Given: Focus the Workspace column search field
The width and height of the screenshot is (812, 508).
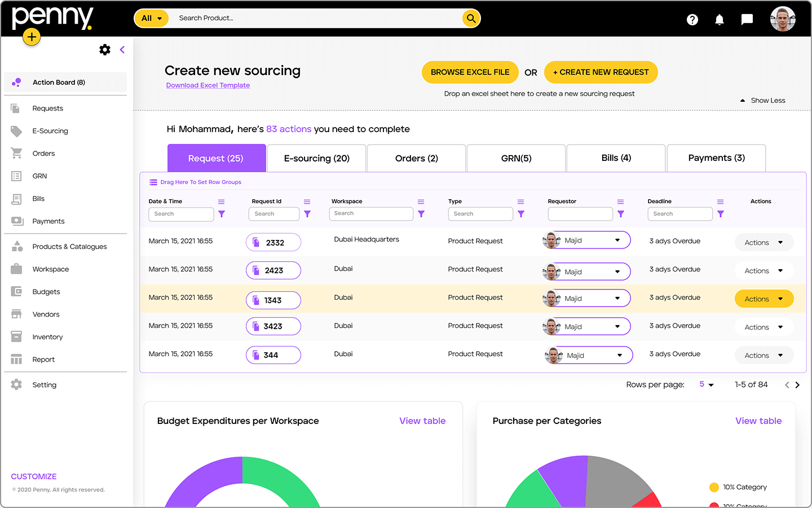Looking at the screenshot, I should 371,213.
